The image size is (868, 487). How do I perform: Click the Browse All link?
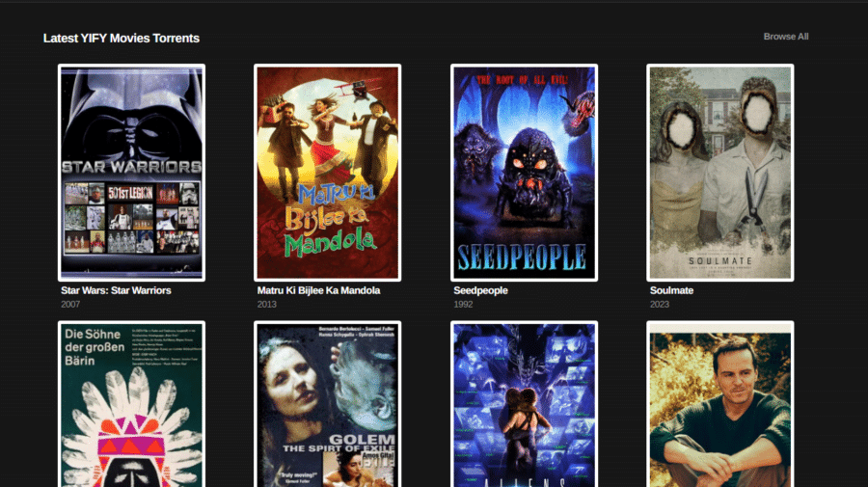click(x=785, y=37)
